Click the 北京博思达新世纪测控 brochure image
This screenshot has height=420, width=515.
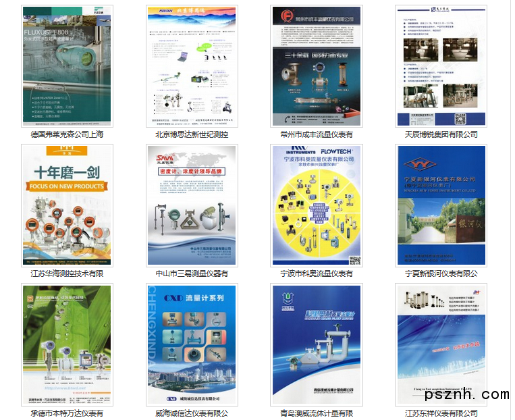[192, 66]
